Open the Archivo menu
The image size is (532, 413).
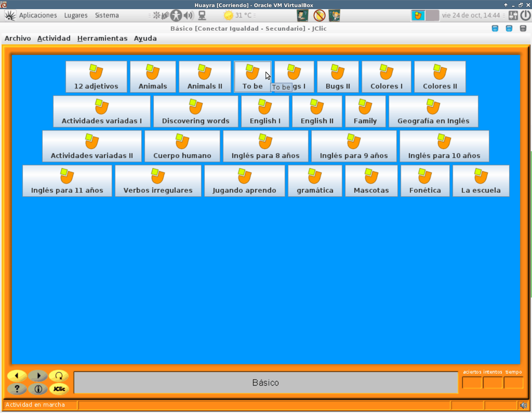point(17,38)
